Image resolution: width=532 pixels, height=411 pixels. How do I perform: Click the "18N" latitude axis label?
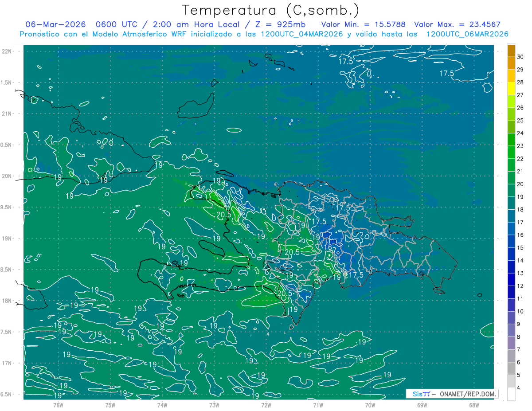pos(8,301)
